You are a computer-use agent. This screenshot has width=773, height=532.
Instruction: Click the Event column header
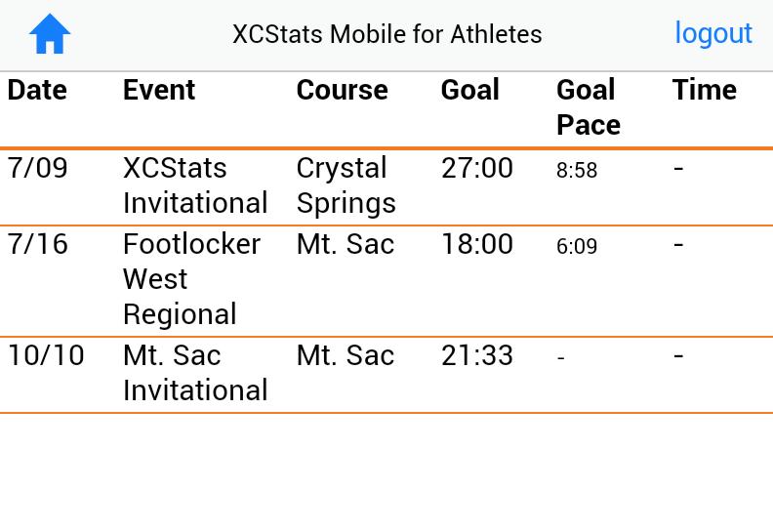[x=159, y=90]
